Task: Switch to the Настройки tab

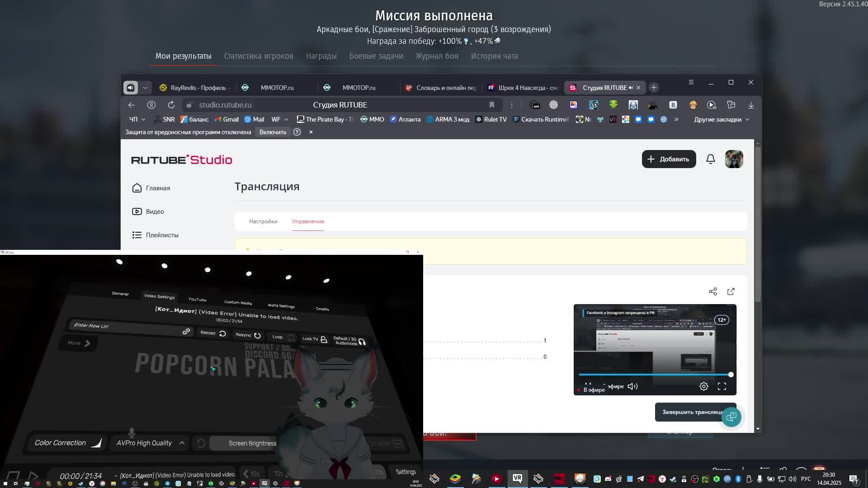Action: (x=263, y=221)
